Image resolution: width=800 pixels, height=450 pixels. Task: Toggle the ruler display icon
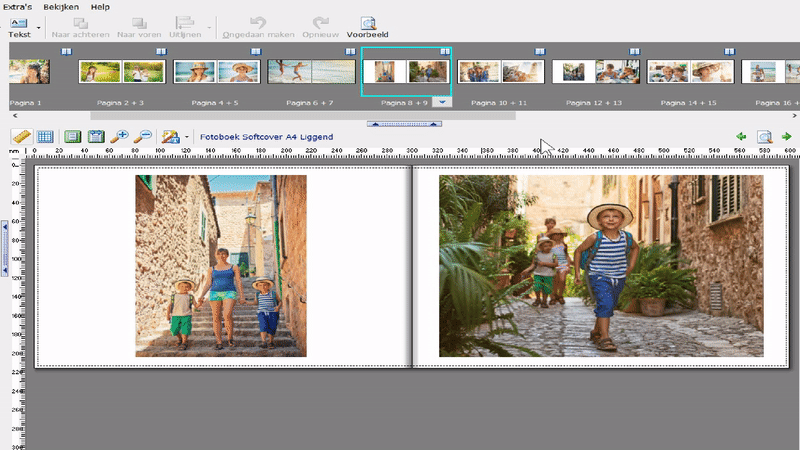[x=22, y=137]
